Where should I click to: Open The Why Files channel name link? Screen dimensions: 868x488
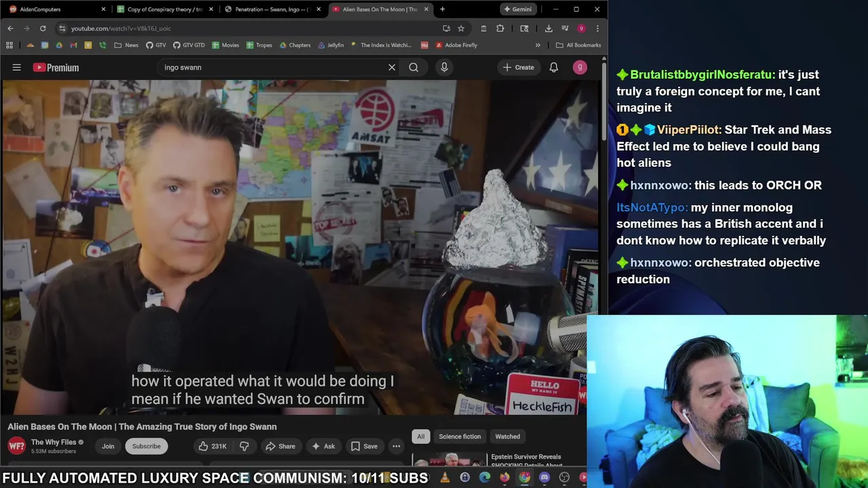coord(54,442)
